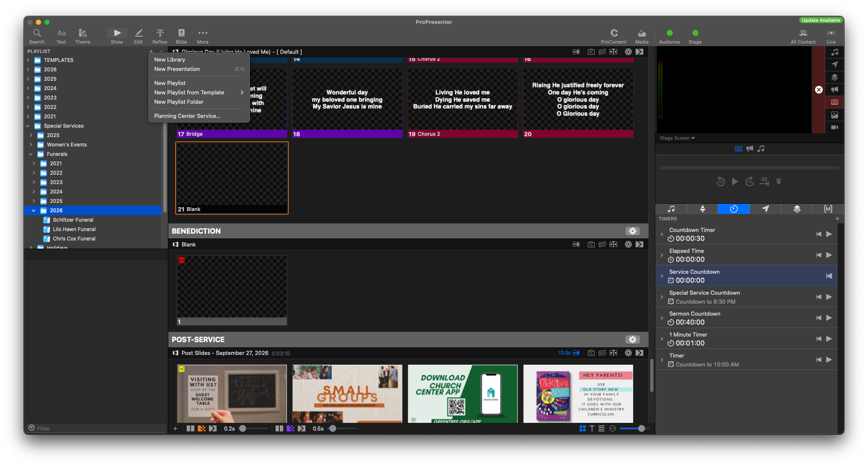868x466 pixels.
Task: Play media in the transport controls
Action: (735, 182)
